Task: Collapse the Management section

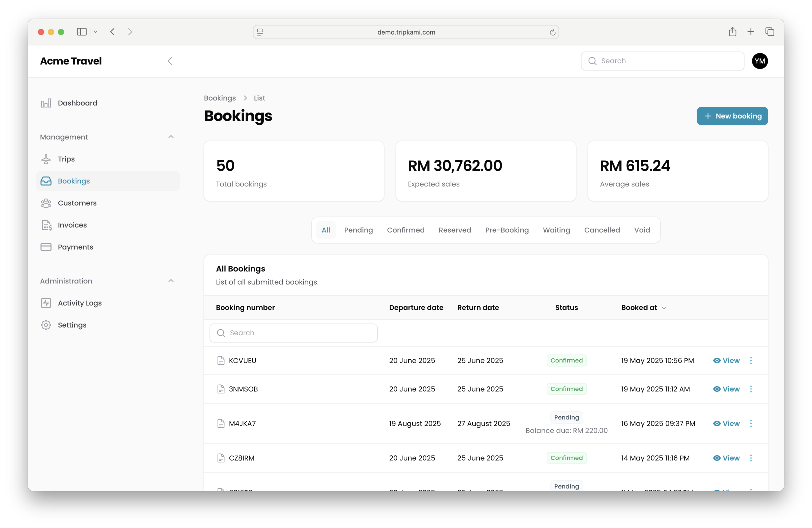Action: [x=170, y=137]
